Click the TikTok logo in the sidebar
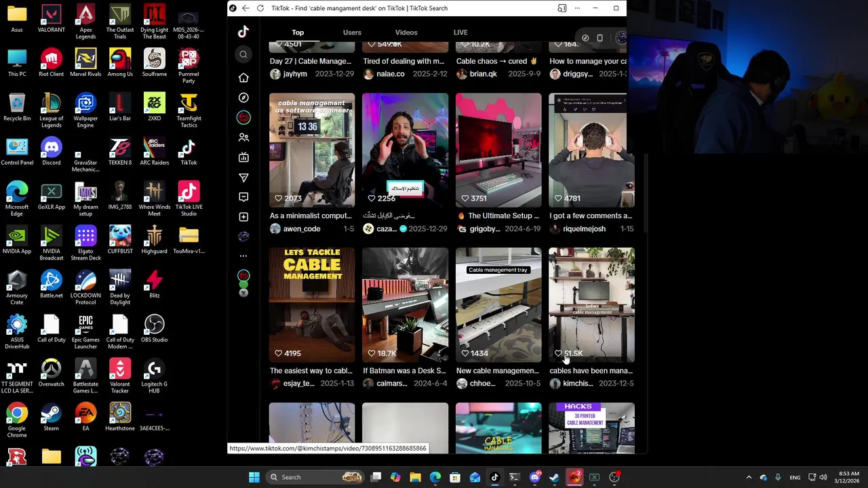868x488 pixels. [243, 32]
